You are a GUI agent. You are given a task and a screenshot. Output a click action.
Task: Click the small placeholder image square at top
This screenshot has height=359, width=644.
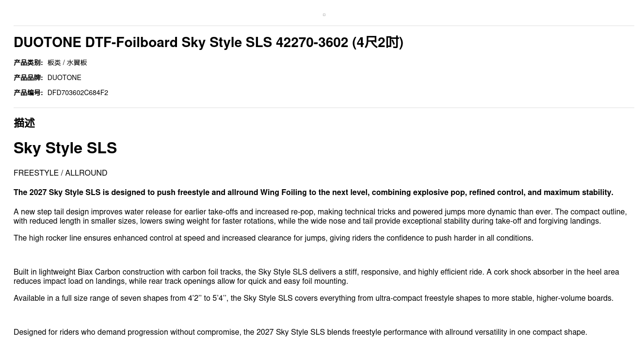pos(324,15)
